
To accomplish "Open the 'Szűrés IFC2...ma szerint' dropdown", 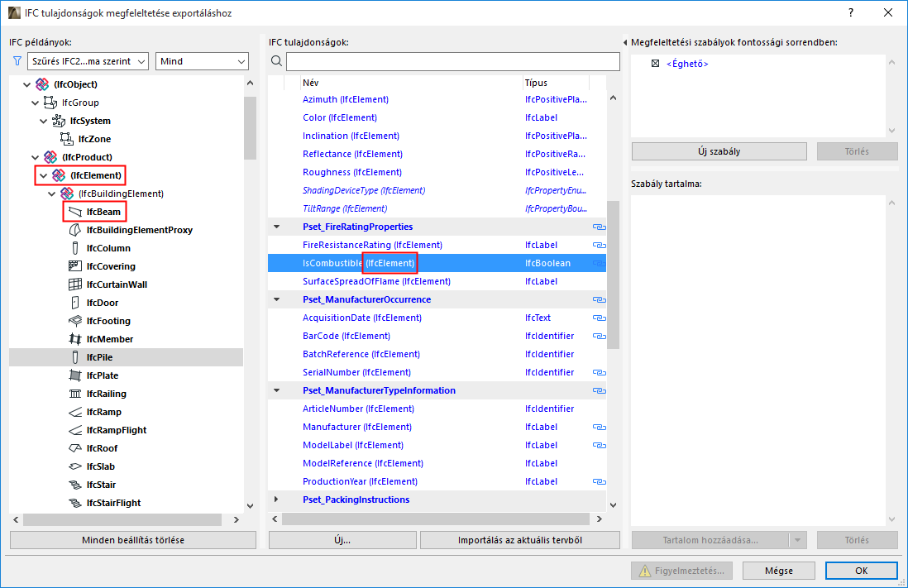I will point(88,61).
